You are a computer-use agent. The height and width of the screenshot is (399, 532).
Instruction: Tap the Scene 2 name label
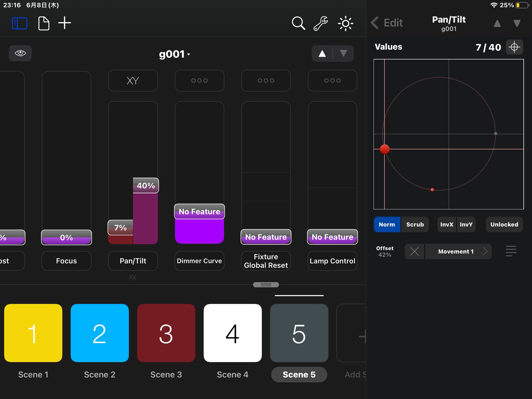point(100,374)
